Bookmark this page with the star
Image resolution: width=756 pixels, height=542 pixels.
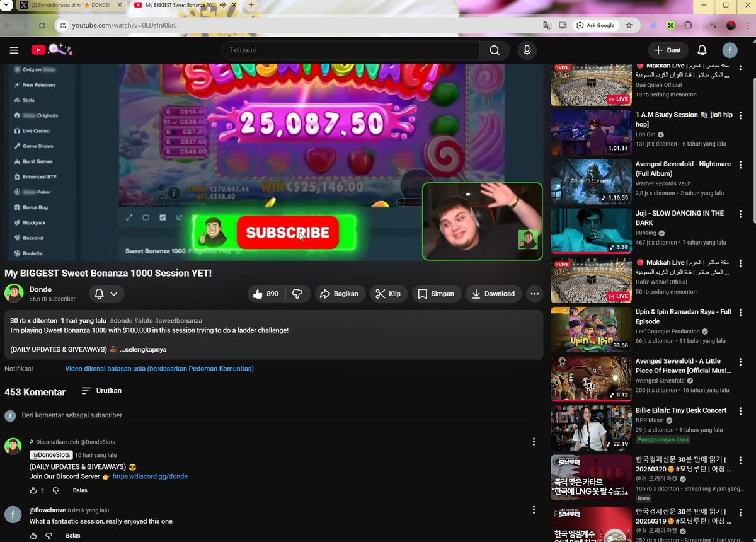coord(629,25)
